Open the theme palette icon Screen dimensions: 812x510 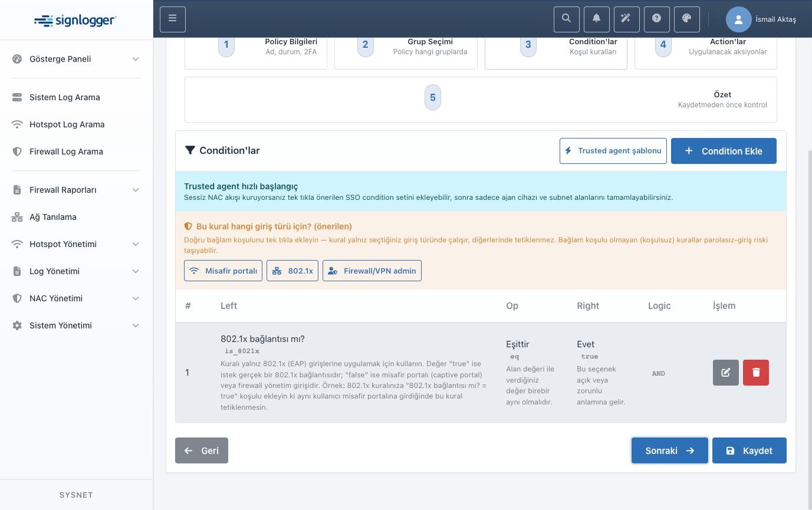687,19
